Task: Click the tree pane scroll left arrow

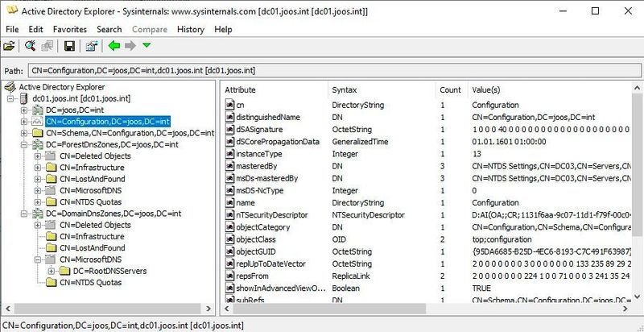Action: coord(9,308)
